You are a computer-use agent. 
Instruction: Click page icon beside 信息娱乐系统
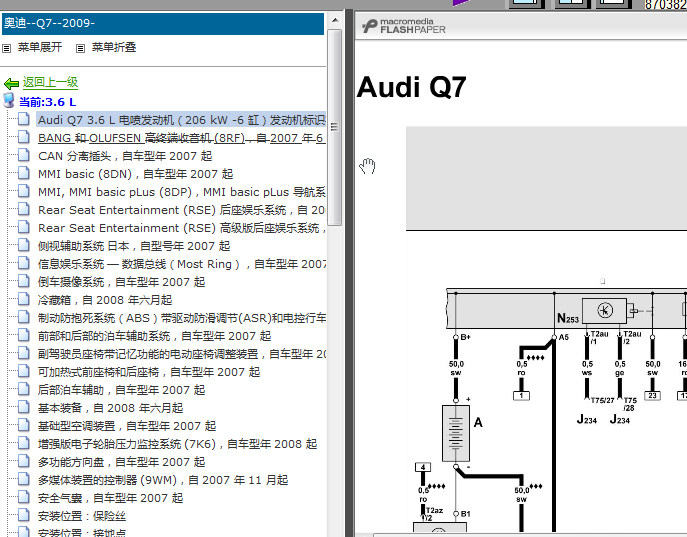[24, 263]
